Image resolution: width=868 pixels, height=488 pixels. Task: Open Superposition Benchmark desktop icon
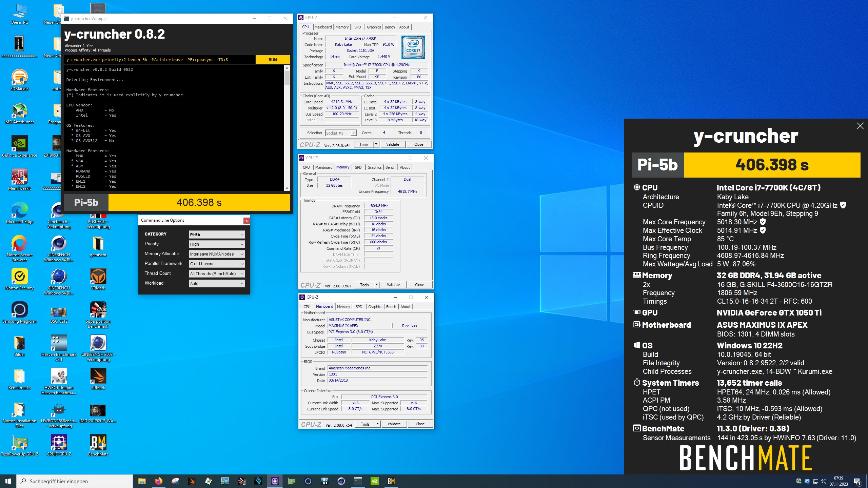coord(98,315)
